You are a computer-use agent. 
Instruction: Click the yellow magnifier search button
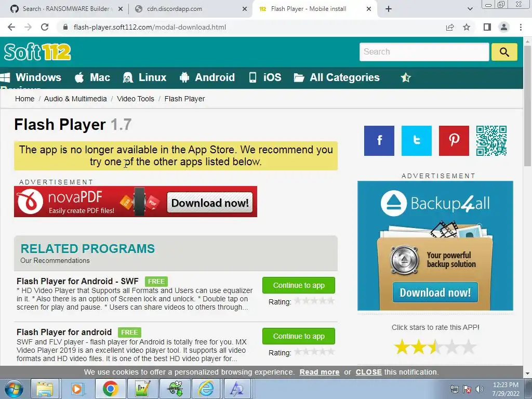tap(504, 52)
